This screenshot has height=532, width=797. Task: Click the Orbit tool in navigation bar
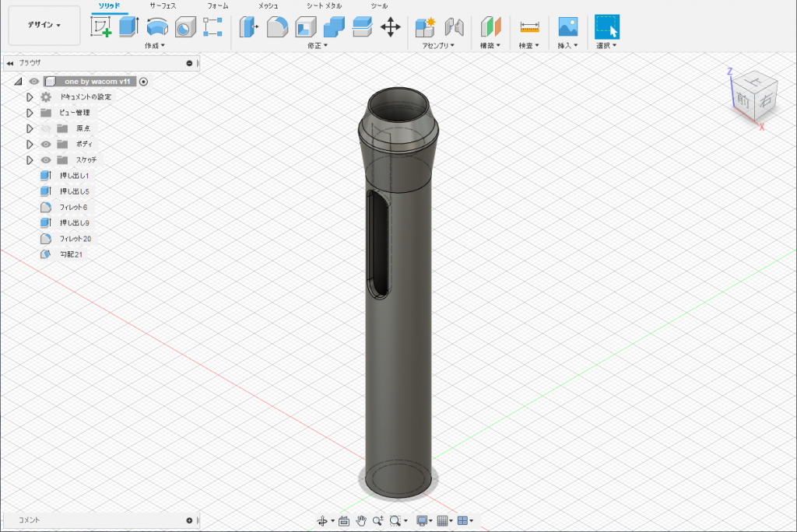coord(322,521)
